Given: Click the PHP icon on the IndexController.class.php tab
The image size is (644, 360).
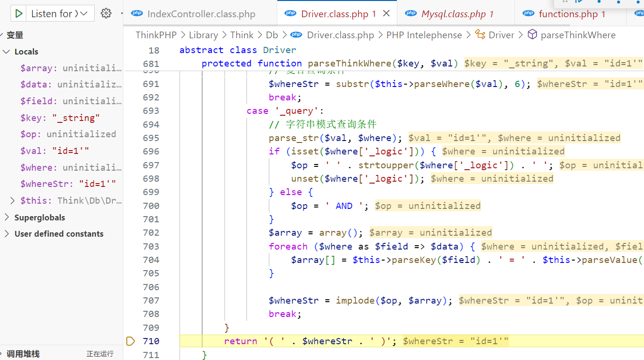Looking at the screenshot, I should point(137,14).
